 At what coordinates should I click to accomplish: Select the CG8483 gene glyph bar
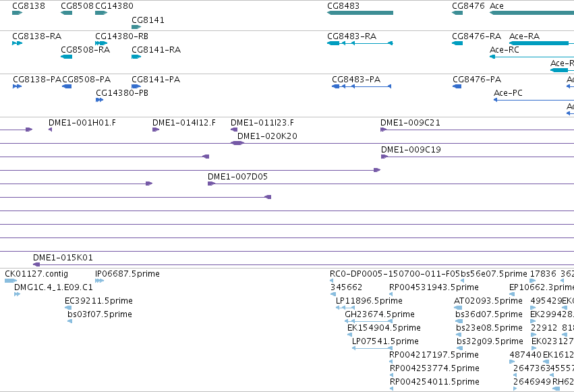(360, 13)
